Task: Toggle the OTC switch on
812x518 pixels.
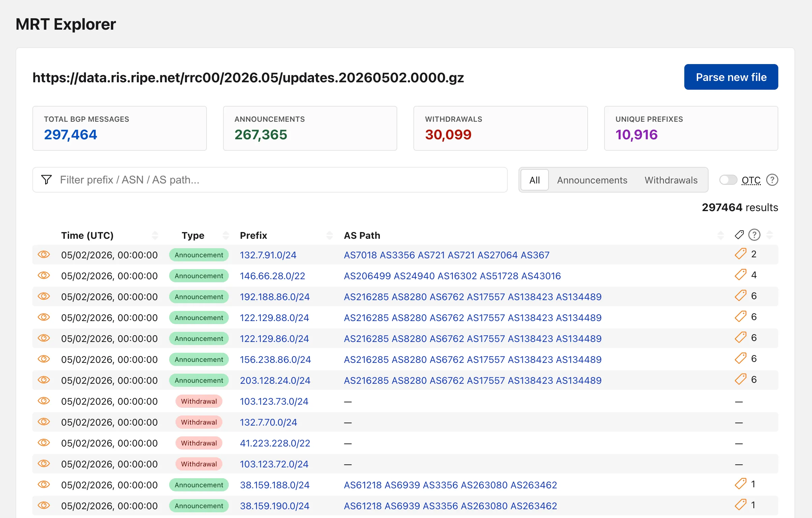Action: coord(728,180)
